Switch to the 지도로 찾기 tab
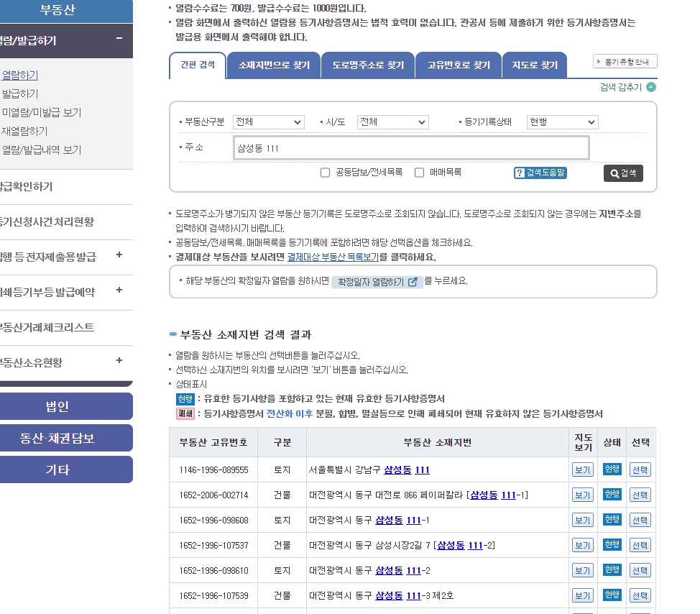The image size is (700, 614). (535, 65)
